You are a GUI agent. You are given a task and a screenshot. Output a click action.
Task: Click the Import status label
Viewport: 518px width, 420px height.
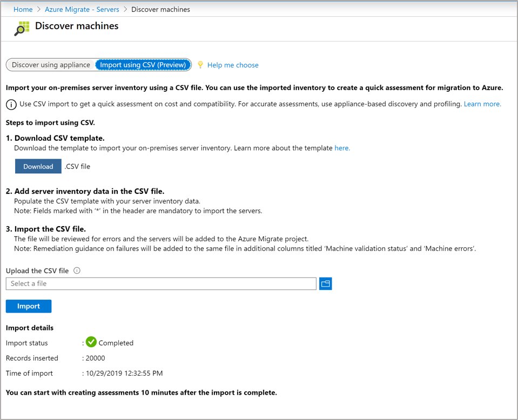27,343
